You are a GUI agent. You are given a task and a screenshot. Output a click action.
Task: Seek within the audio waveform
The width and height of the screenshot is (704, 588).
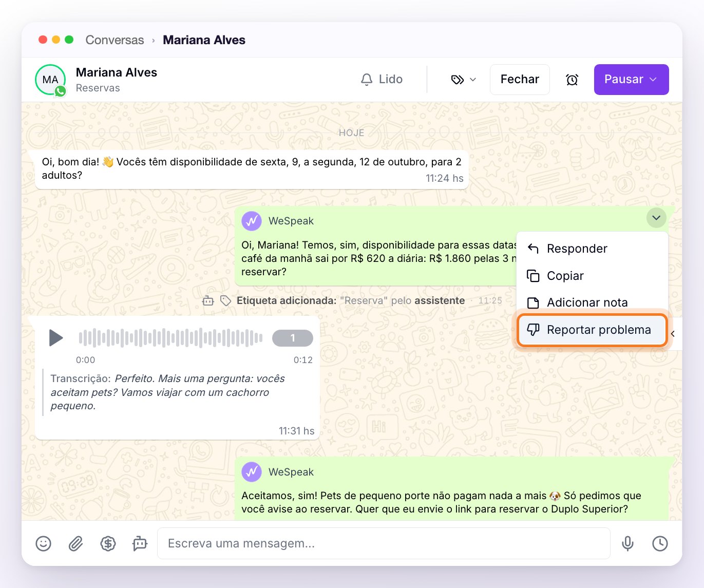tap(170, 338)
